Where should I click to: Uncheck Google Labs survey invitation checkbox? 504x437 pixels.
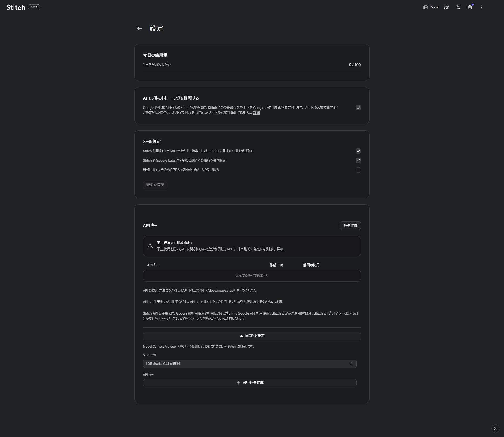click(358, 161)
